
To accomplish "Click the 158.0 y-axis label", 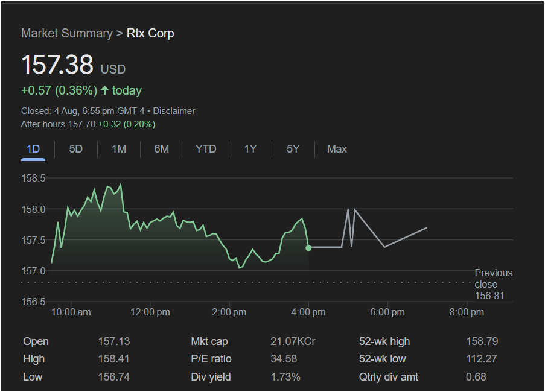I will coord(33,209).
